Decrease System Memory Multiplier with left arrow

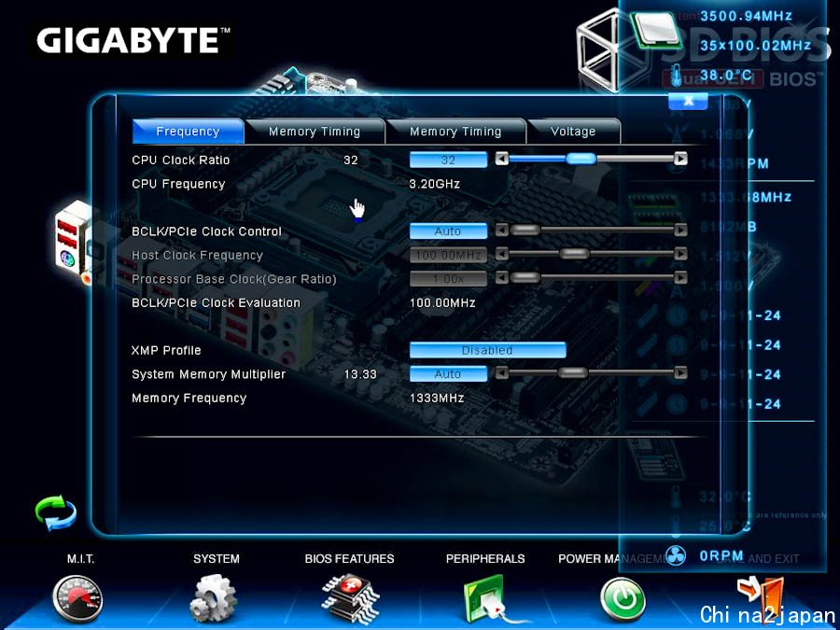pyautogui.click(x=502, y=372)
